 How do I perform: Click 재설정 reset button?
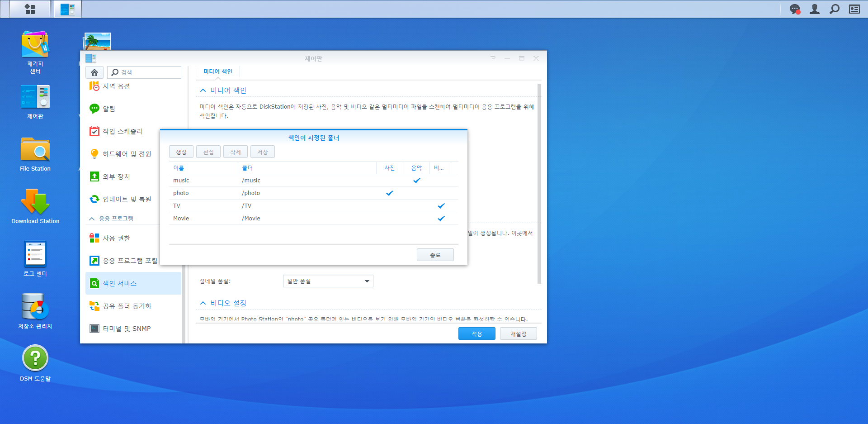[519, 333]
